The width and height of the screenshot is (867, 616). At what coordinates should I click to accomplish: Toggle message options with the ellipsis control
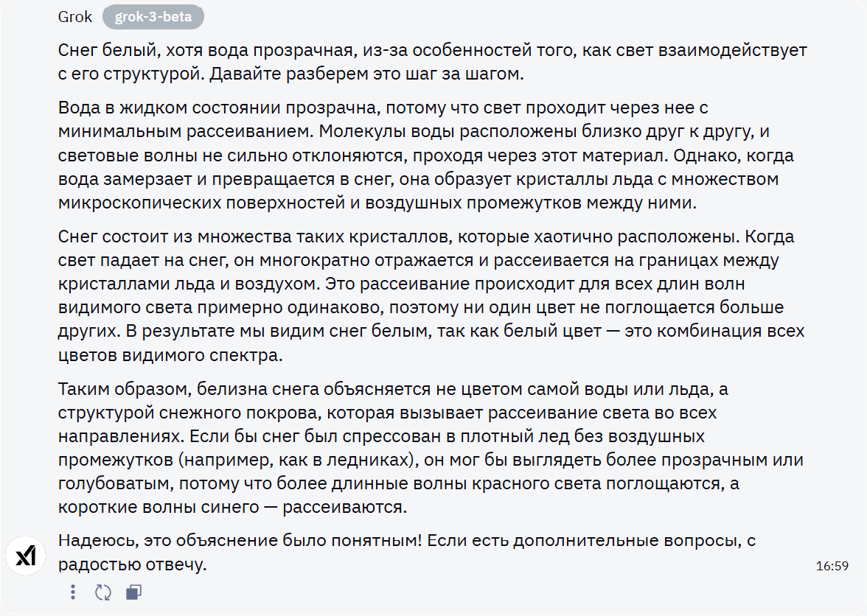(x=72, y=592)
